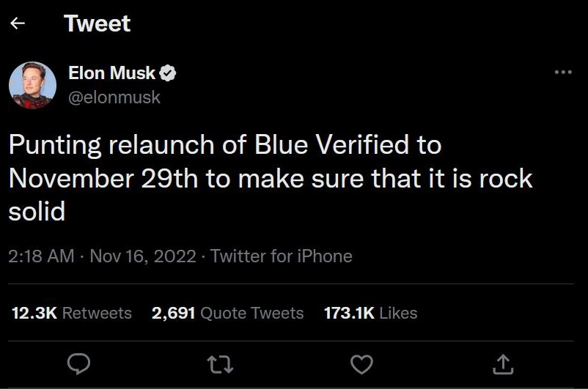Like the tweet with the heart icon
This screenshot has width=588, height=389.
pyautogui.click(x=361, y=363)
